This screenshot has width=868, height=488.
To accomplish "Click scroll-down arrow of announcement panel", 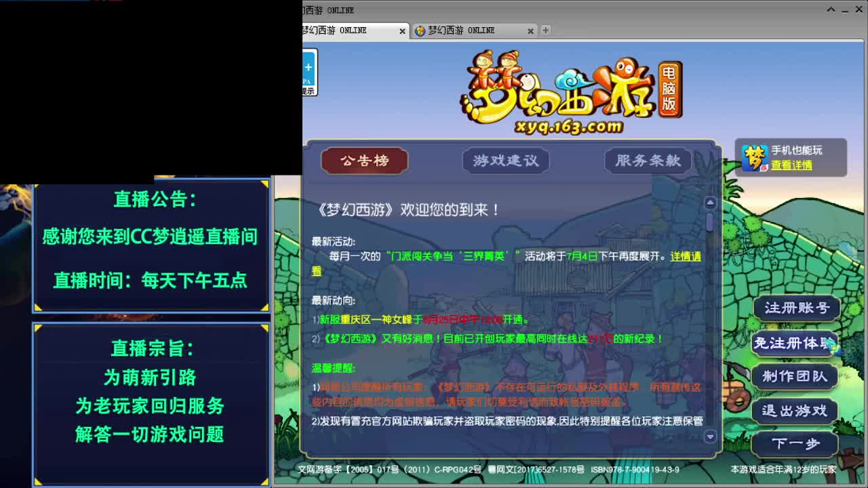I will click(710, 436).
